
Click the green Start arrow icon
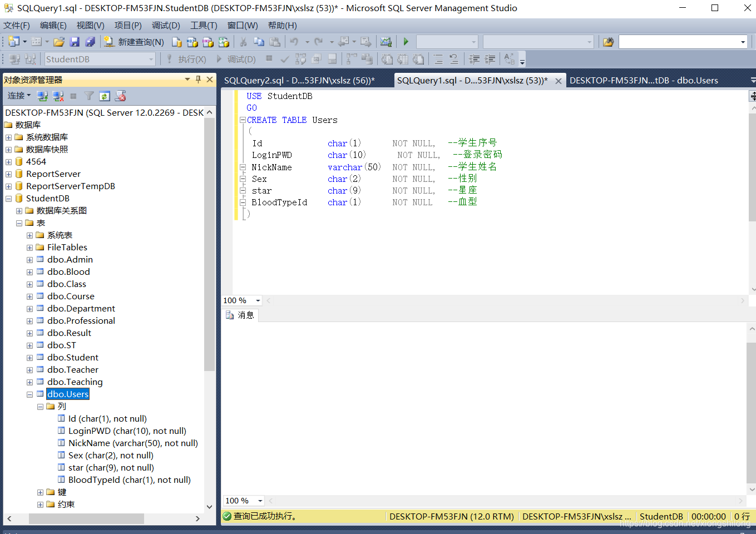(x=406, y=42)
